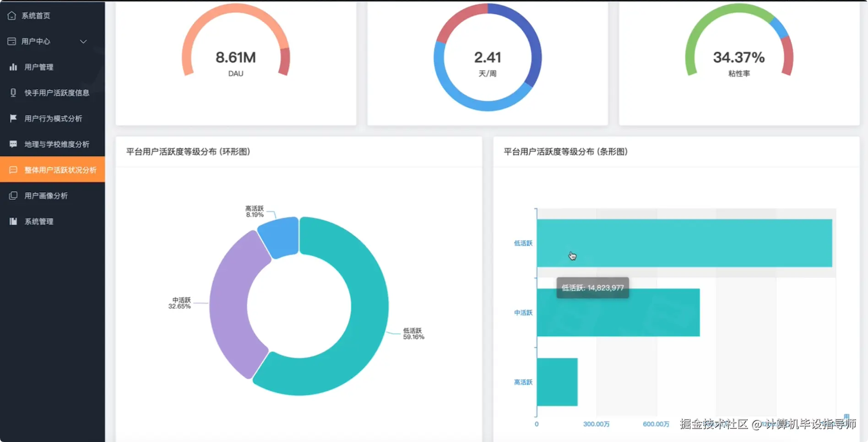Image resolution: width=868 pixels, height=442 pixels.
Task: Open 系统管理 menu item
Action: point(52,221)
